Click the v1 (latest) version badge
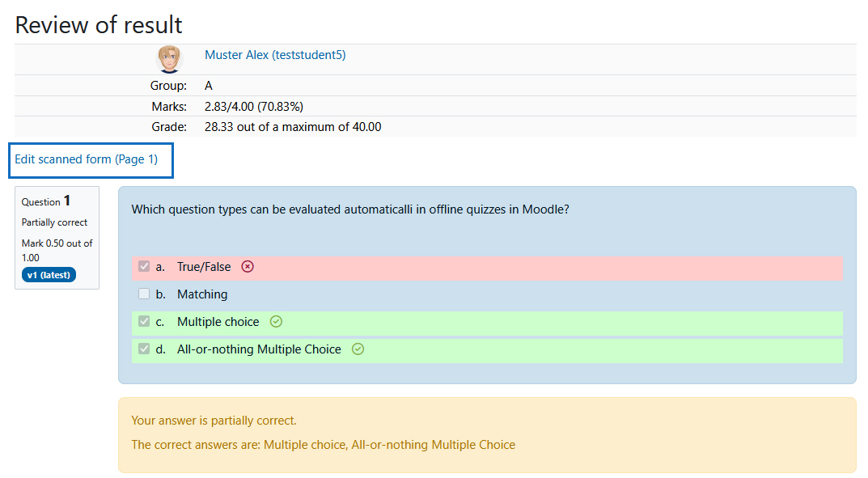868x478 pixels. (x=49, y=275)
